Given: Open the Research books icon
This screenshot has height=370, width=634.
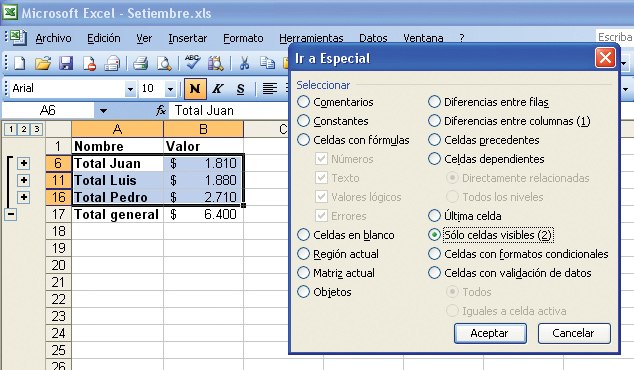Looking at the screenshot, I should point(216,63).
